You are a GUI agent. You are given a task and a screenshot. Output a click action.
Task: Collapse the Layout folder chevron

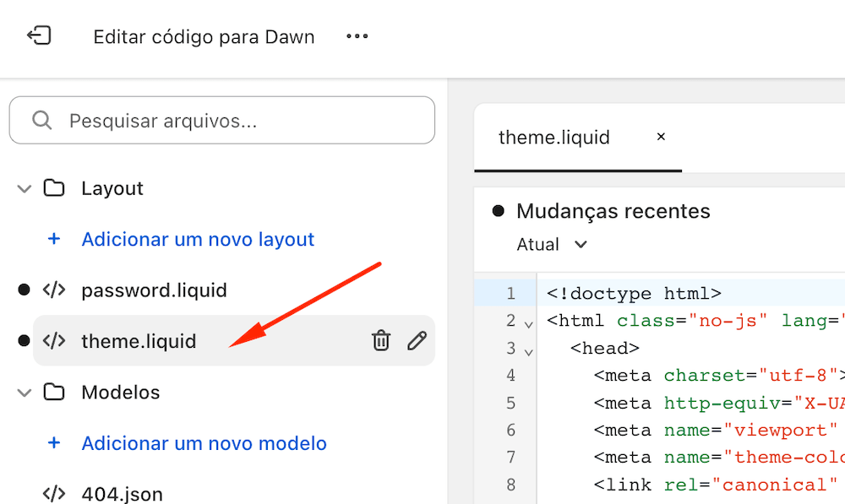25,188
